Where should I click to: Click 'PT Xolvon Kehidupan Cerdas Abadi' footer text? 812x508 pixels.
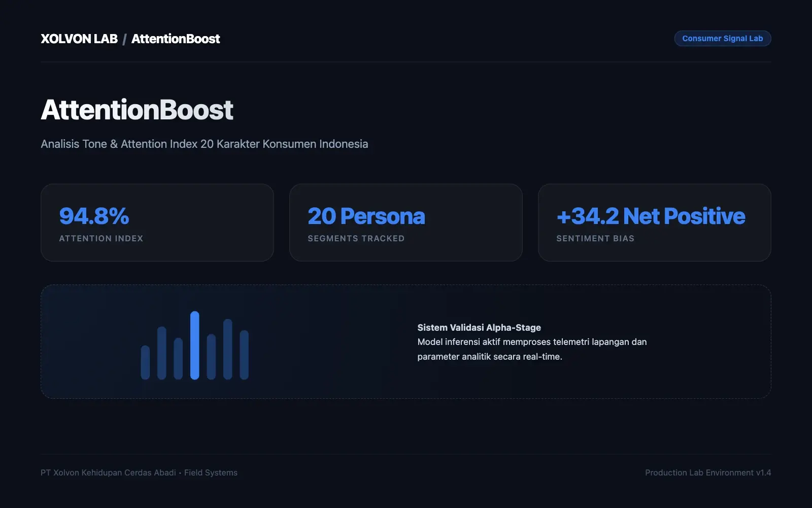[x=108, y=472]
